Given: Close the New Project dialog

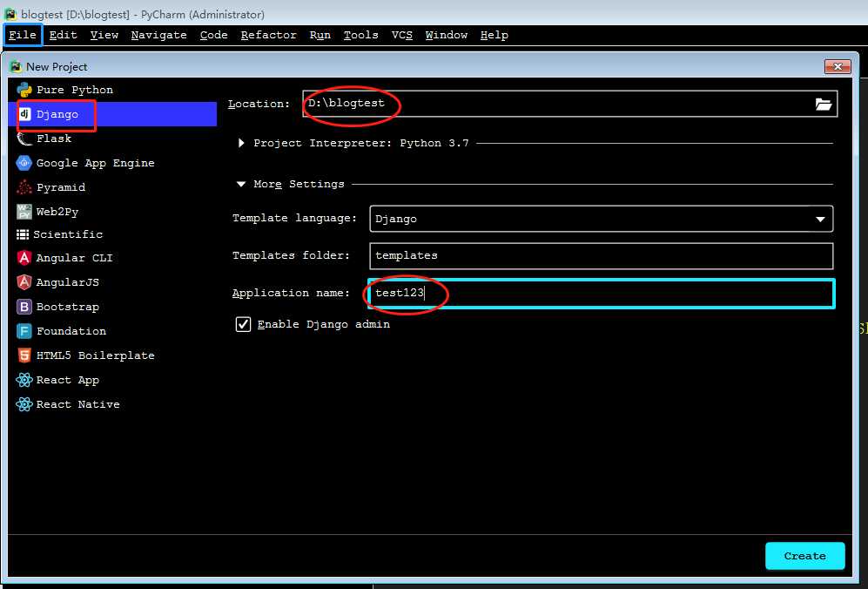Looking at the screenshot, I should point(838,66).
